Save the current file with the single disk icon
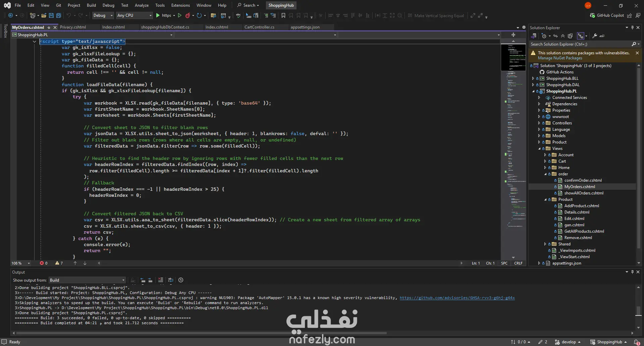644x346 pixels. click(51, 15)
